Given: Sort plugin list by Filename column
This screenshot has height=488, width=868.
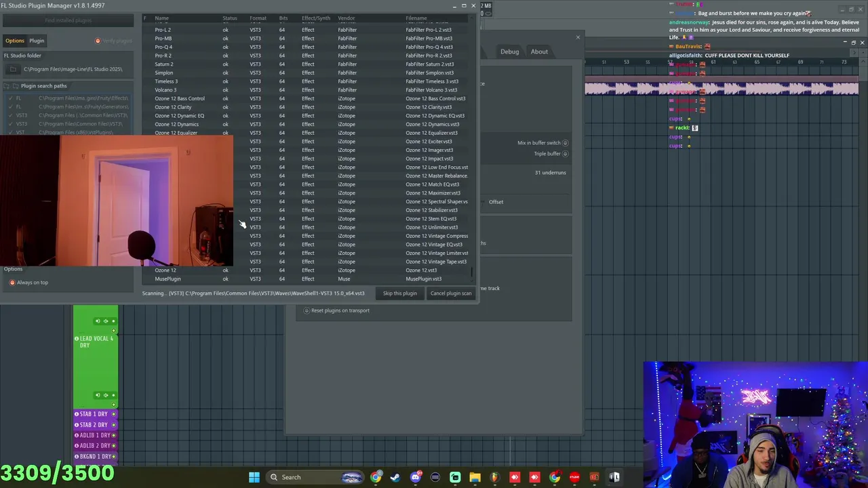Looking at the screenshot, I should click(416, 18).
